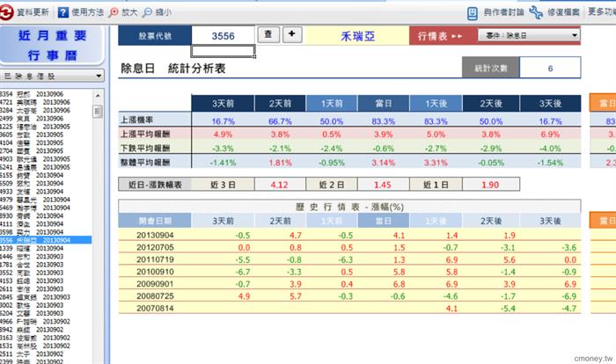Click history row date 20070814
This screenshot has width=616, height=364.
pyautogui.click(x=155, y=309)
